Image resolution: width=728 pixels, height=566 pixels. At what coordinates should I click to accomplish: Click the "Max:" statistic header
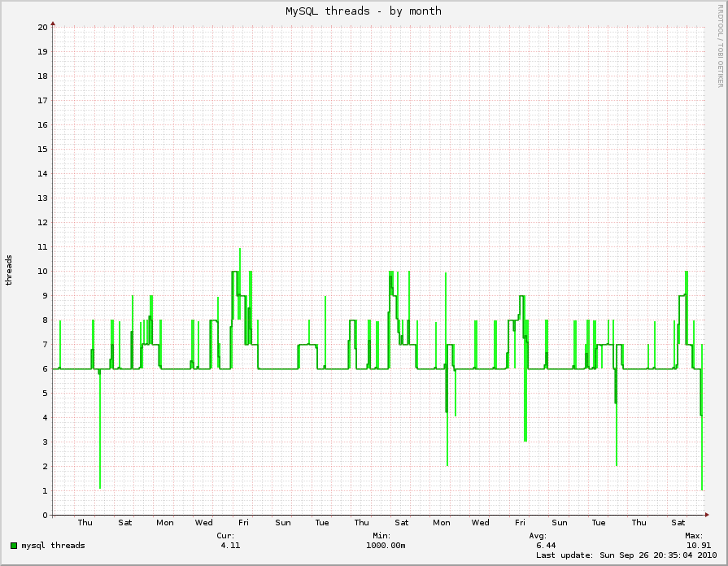point(694,535)
